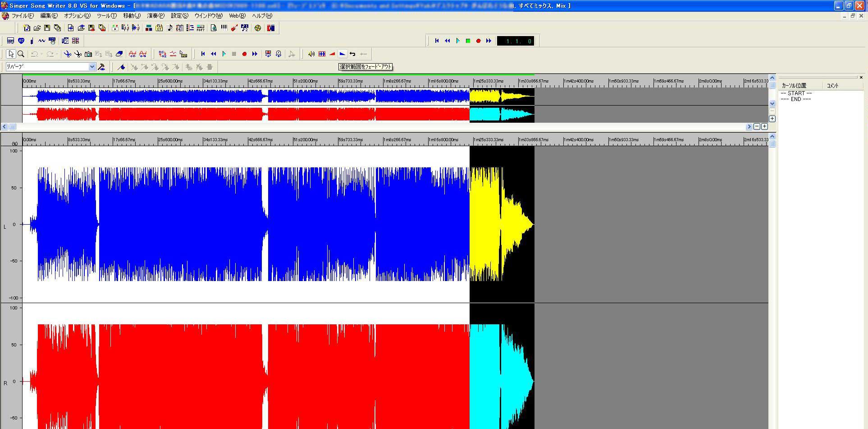Click the green stop button near counter

(468, 41)
